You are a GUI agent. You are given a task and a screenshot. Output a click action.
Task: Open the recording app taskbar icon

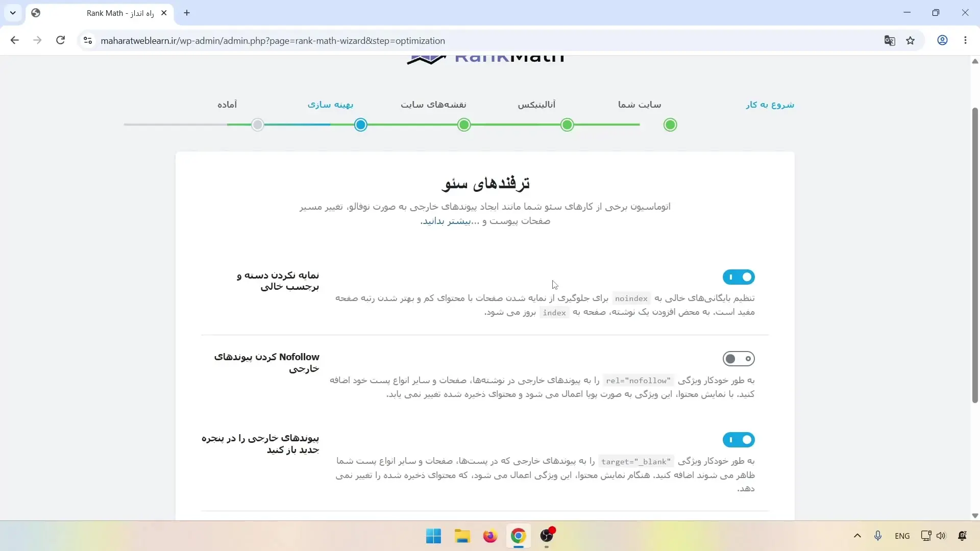tap(547, 536)
